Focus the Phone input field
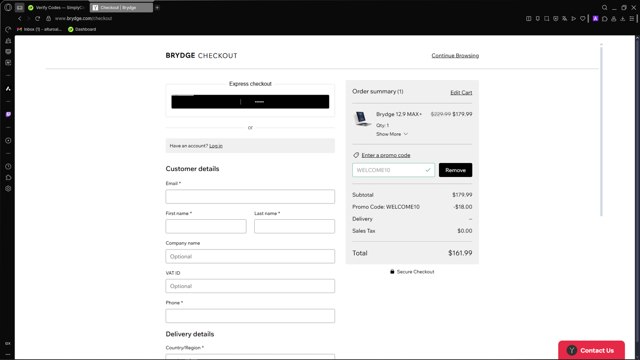Image resolution: width=640 pixels, height=360 pixels. coord(250,316)
